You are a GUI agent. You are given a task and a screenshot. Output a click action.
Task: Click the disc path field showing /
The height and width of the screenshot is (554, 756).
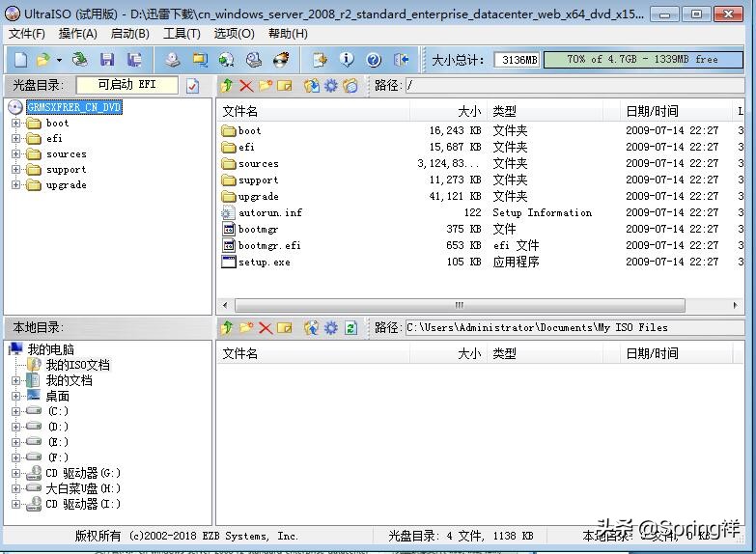pos(574,86)
